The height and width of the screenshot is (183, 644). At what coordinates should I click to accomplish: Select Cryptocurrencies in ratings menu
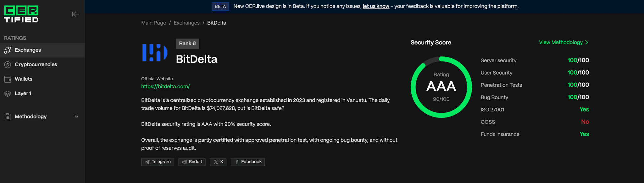[x=36, y=65]
